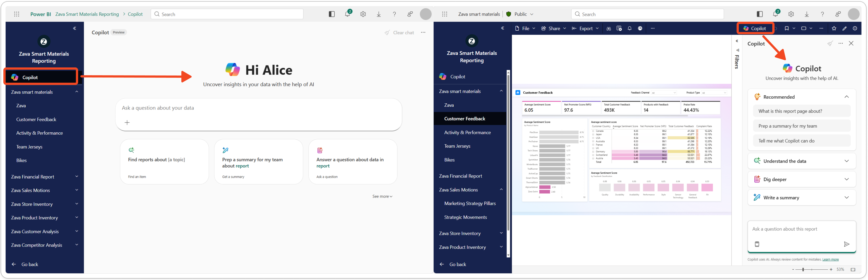Expand the See more prompts link
868x280 pixels.
pyautogui.click(x=382, y=196)
